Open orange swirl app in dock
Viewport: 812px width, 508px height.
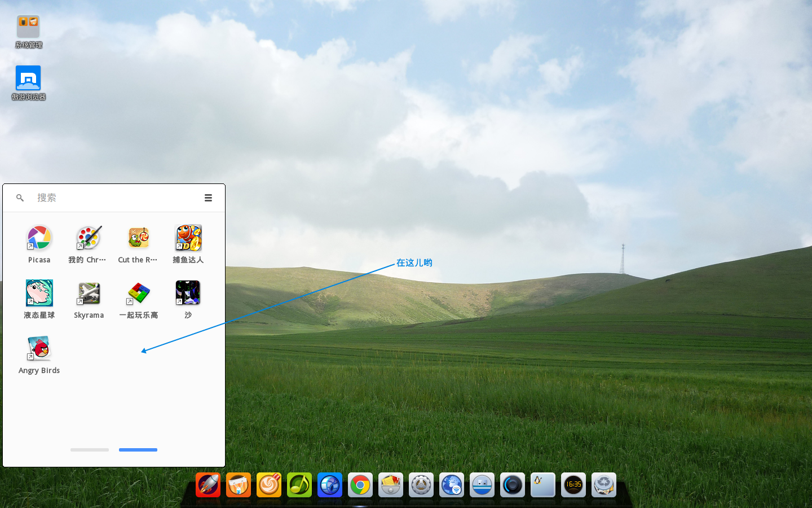click(x=269, y=485)
